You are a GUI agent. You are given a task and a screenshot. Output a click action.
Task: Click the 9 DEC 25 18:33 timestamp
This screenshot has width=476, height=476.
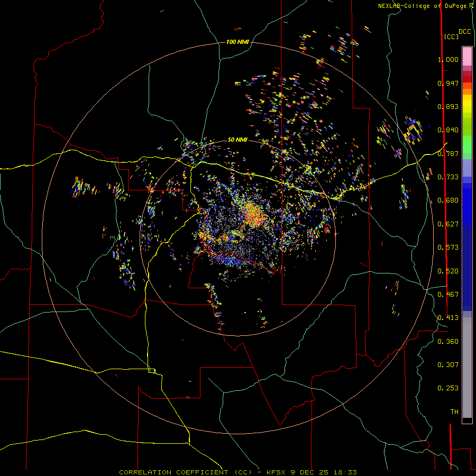pyautogui.click(x=323, y=472)
